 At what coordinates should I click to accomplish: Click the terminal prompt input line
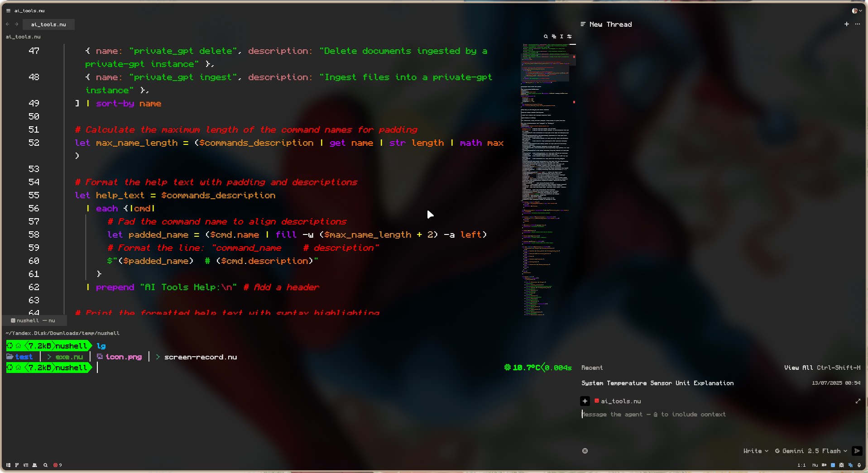[290, 368]
